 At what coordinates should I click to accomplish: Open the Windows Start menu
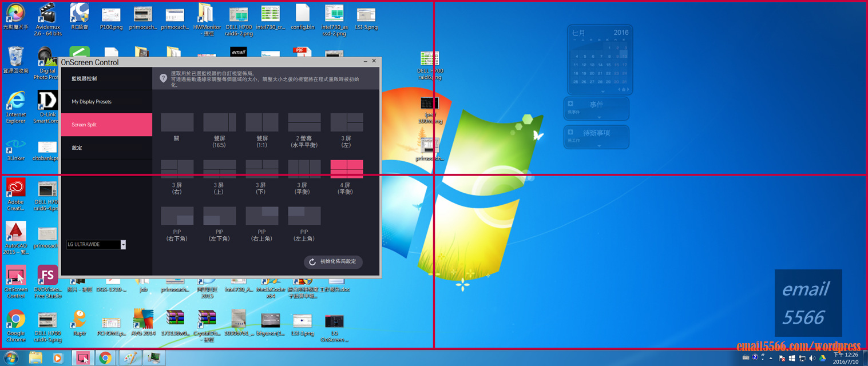[x=11, y=357]
